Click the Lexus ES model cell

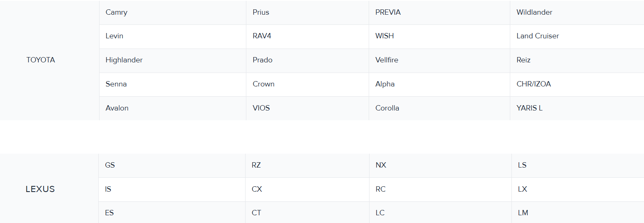pos(109,213)
